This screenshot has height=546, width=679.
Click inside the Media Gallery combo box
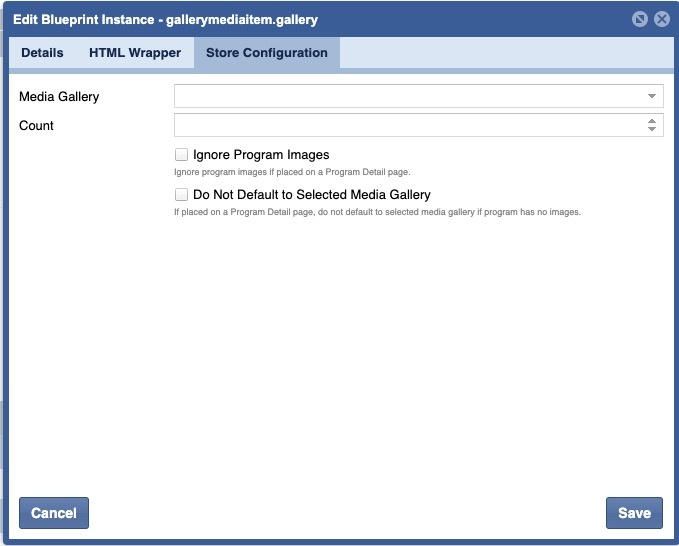point(408,96)
